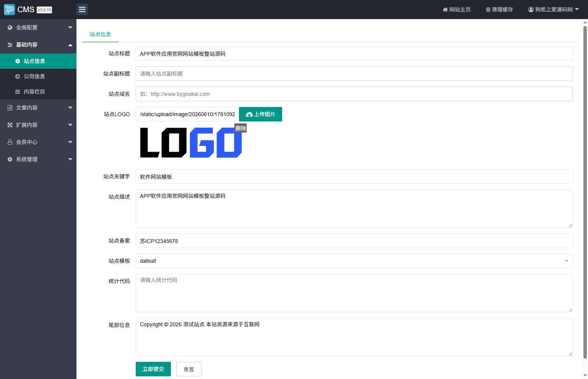Screen dimensions: 588x379
Task: Click the 尾部信息 textarea resize handle
Action: (570, 354)
